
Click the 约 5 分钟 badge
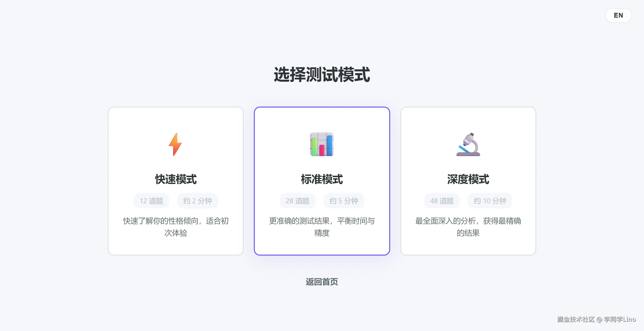click(x=344, y=201)
